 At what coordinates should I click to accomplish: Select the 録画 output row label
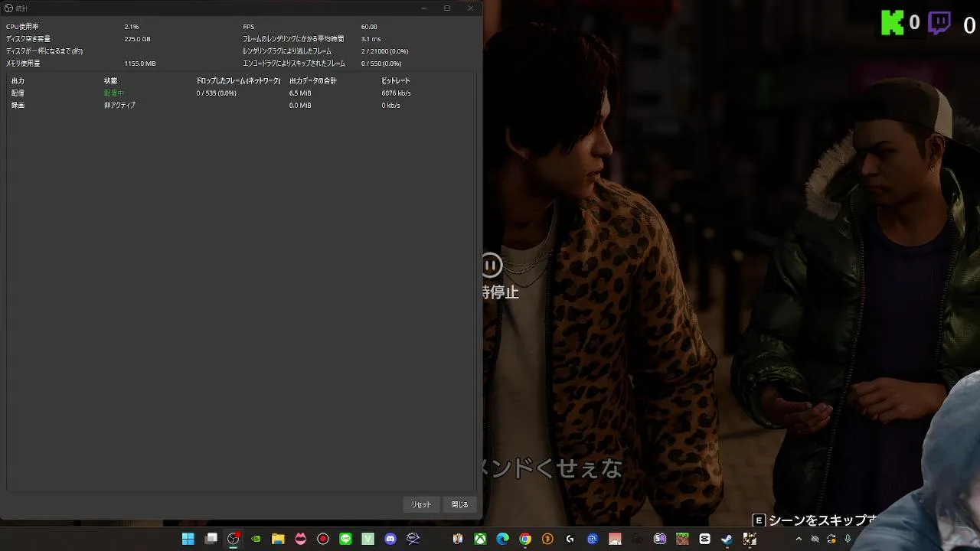point(18,105)
